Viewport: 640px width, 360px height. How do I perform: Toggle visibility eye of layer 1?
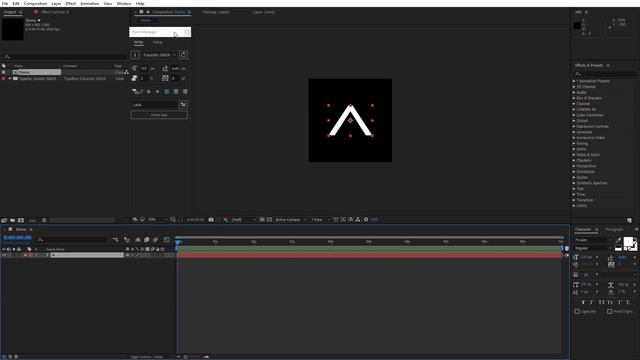4,255
